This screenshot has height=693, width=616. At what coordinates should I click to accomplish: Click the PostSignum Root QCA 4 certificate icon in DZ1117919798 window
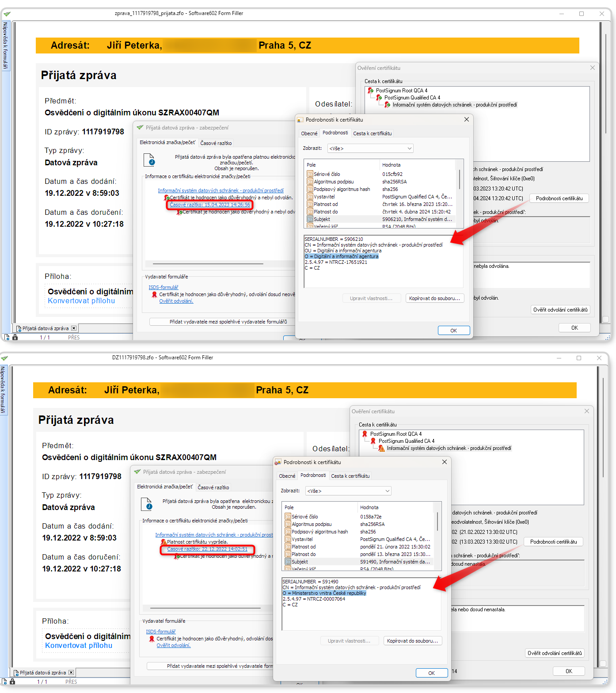click(x=365, y=434)
